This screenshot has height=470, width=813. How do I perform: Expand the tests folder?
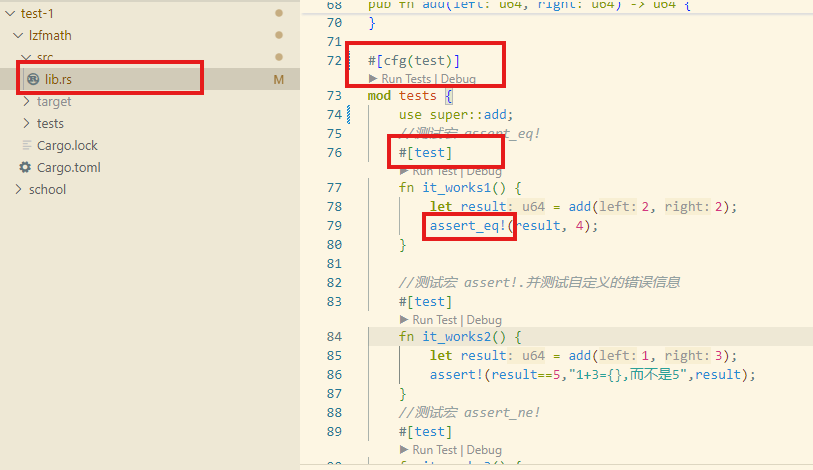point(26,123)
